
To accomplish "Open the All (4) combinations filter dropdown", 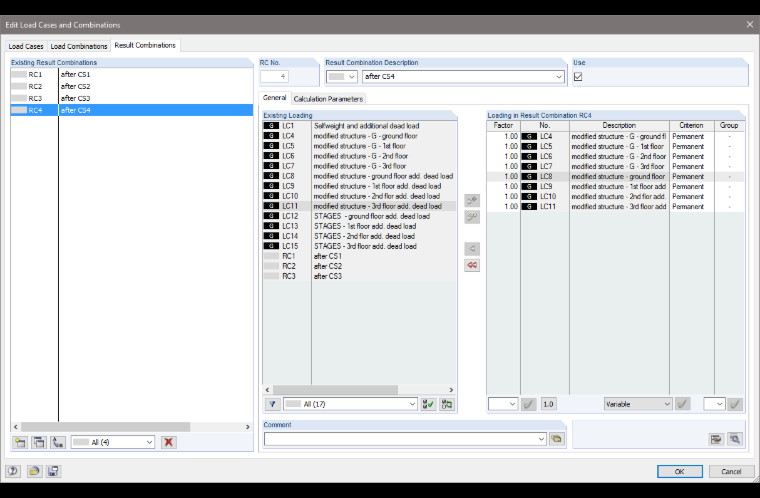I will coord(149,442).
